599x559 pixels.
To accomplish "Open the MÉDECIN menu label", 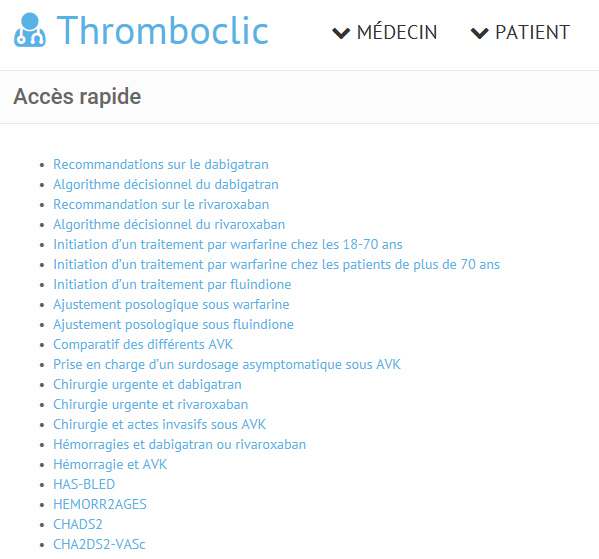I will coord(397,32).
